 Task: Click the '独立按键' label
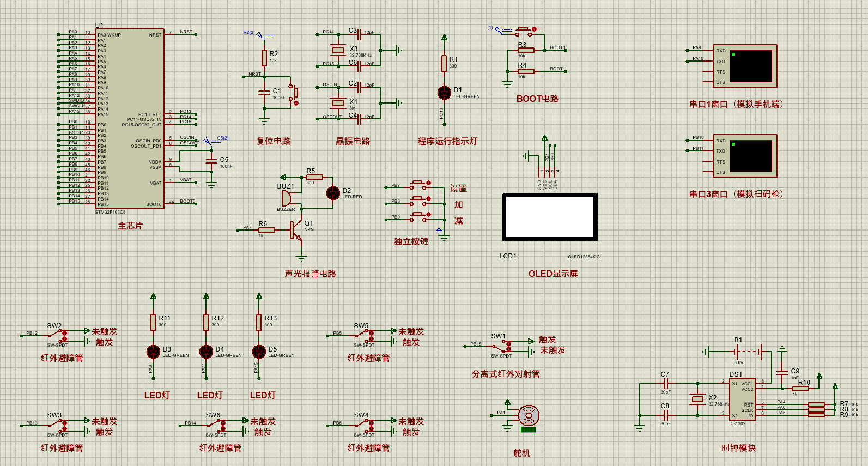tap(411, 241)
